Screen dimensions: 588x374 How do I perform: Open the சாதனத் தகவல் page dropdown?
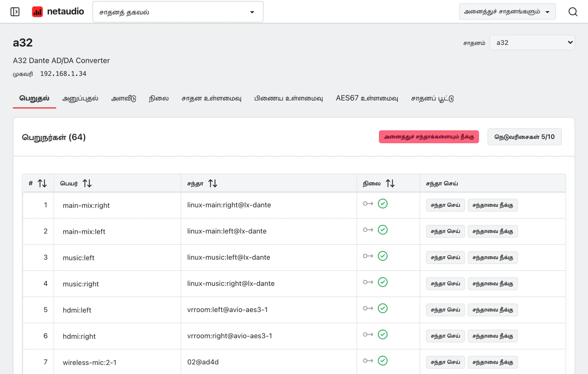coord(178,12)
